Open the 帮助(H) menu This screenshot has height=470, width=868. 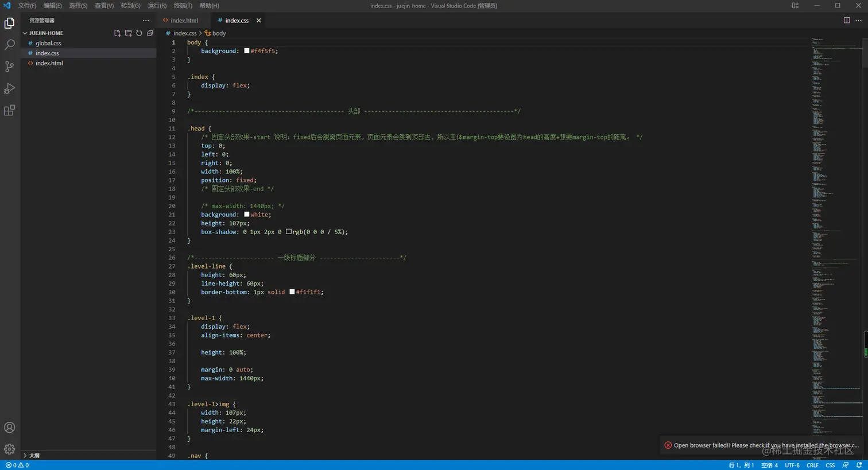(209, 6)
